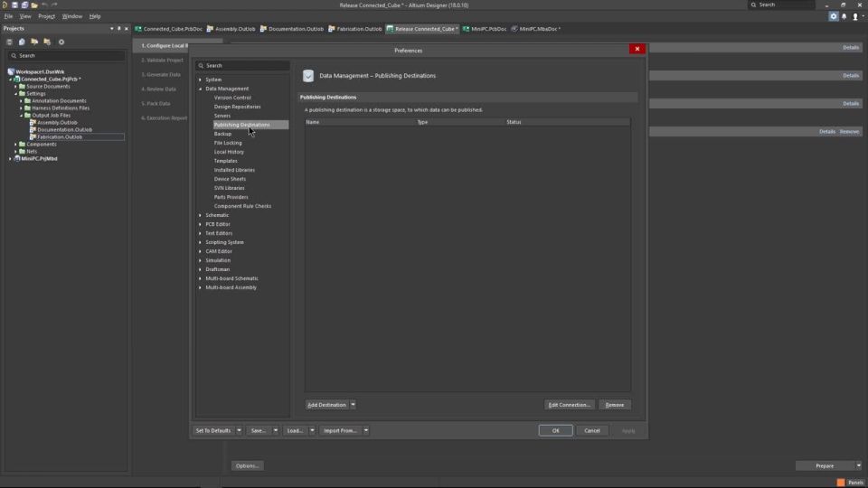Click the close project folder icon in Projects toolbar
The height and width of the screenshot is (488, 868).
[x=47, y=42]
